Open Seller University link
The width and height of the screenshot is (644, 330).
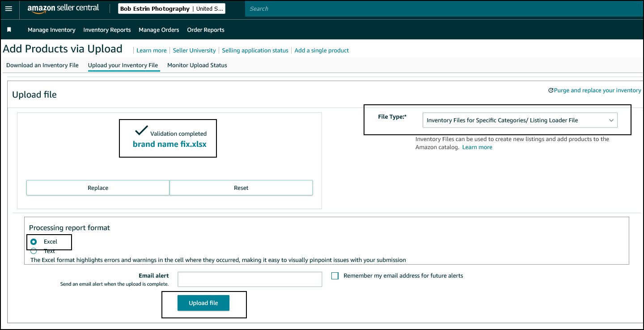(x=194, y=51)
